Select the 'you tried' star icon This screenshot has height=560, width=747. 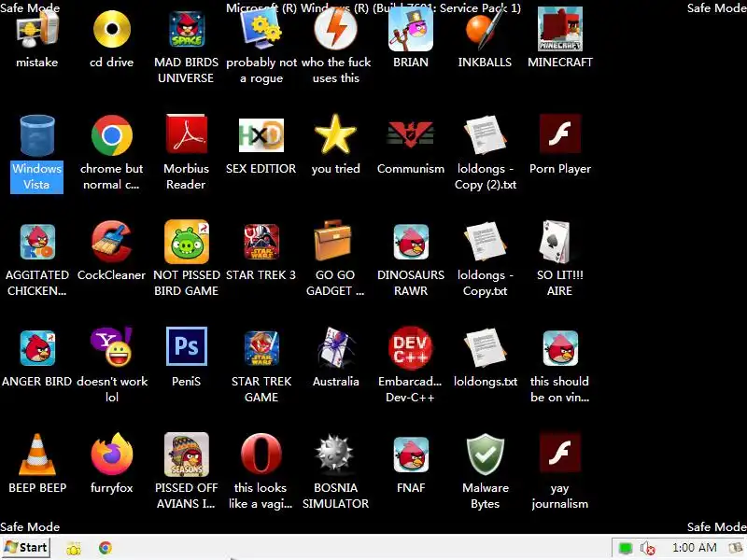coord(336,134)
